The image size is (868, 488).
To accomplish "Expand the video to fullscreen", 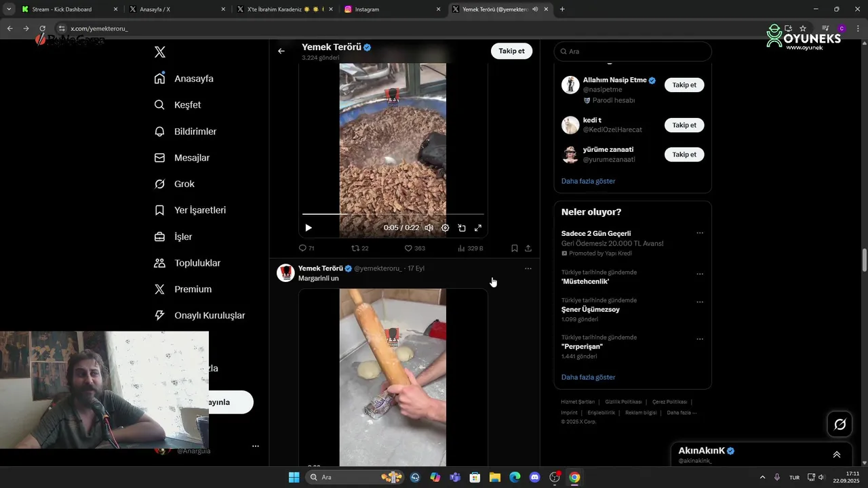I will pos(478,228).
